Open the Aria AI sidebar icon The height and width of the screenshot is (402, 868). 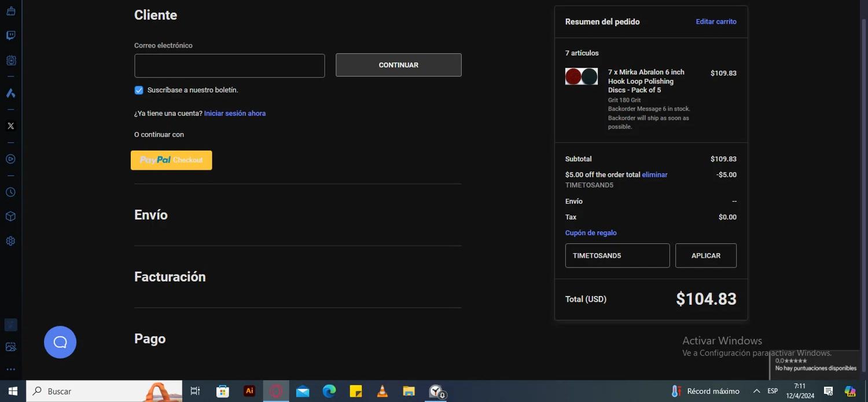pyautogui.click(x=10, y=93)
